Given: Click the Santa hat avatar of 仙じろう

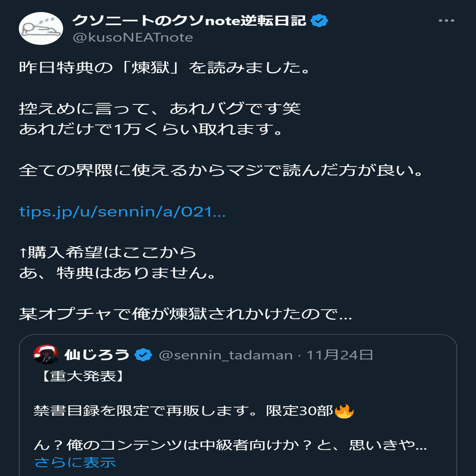Looking at the screenshot, I should tap(46, 355).
